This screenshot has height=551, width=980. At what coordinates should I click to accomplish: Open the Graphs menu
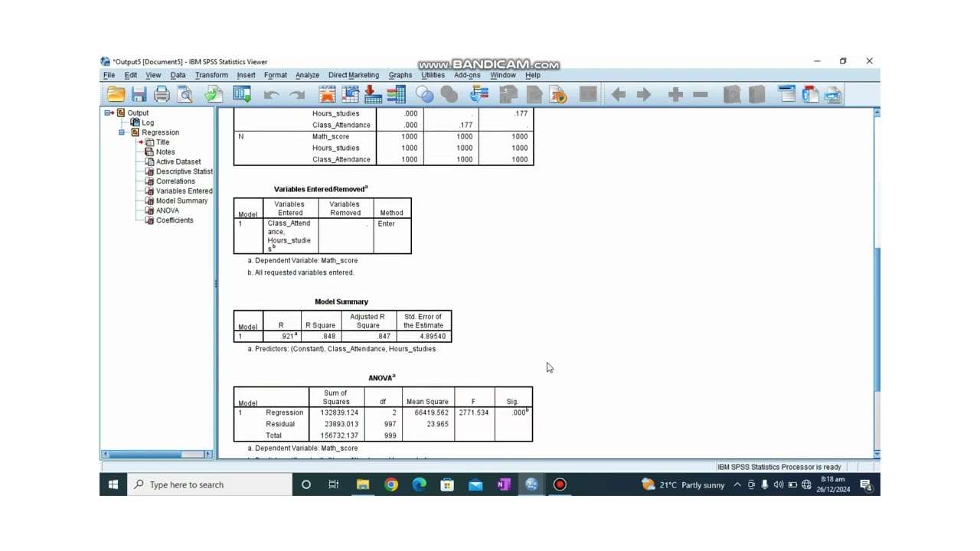pos(400,75)
